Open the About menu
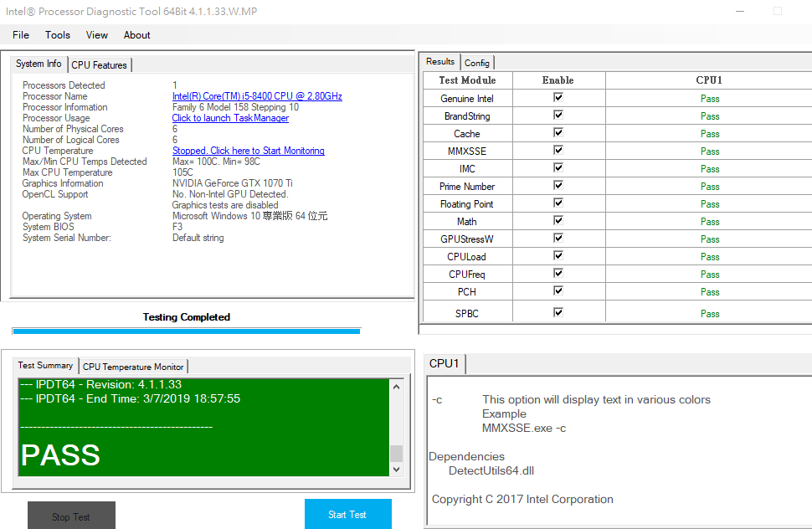 pyautogui.click(x=136, y=35)
